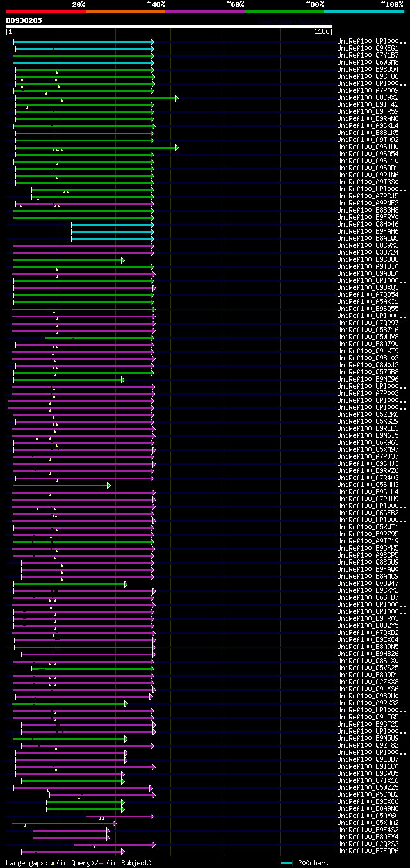Open hit UniRef100_Q7Y1B7
The width and height of the screenshot is (410, 868).
[x=368, y=56]
